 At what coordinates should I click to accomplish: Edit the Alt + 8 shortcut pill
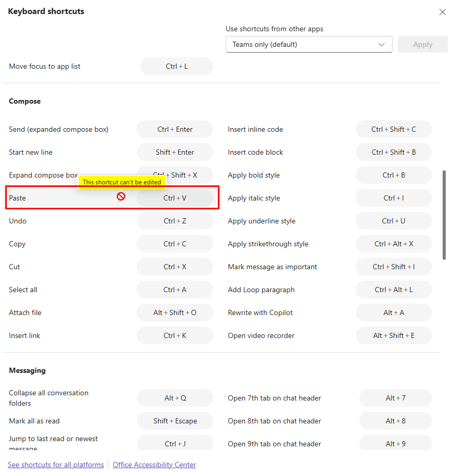pos(396,421)
